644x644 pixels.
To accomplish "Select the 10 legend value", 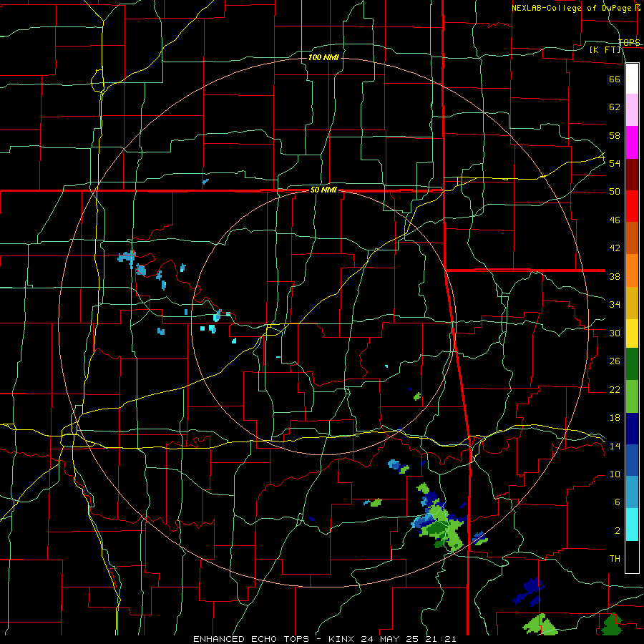I will coord(615,474).
